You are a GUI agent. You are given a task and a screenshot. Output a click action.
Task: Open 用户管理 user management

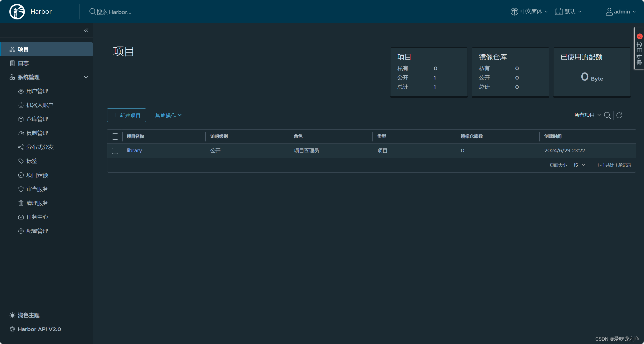[37, 91]
